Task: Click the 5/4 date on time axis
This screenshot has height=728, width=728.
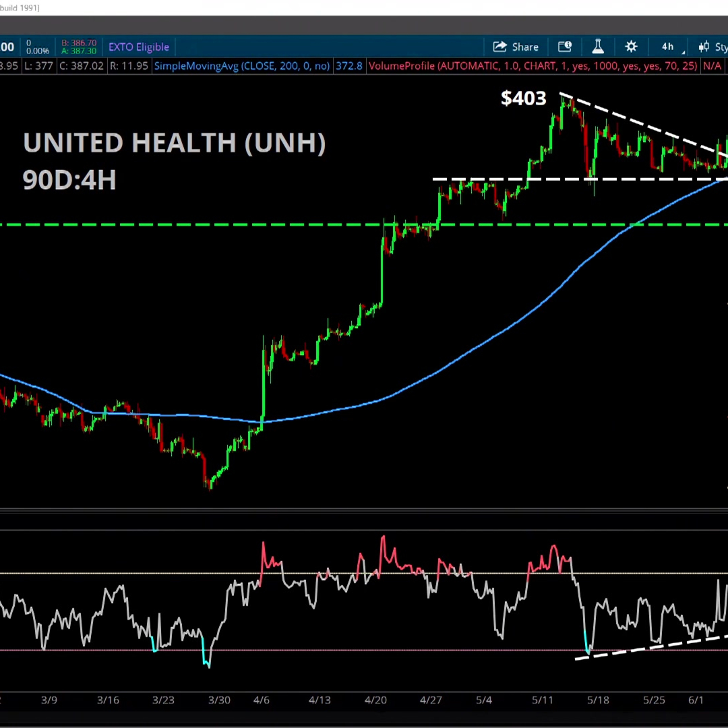Action: pyautogui.click(x=484, y=700)
